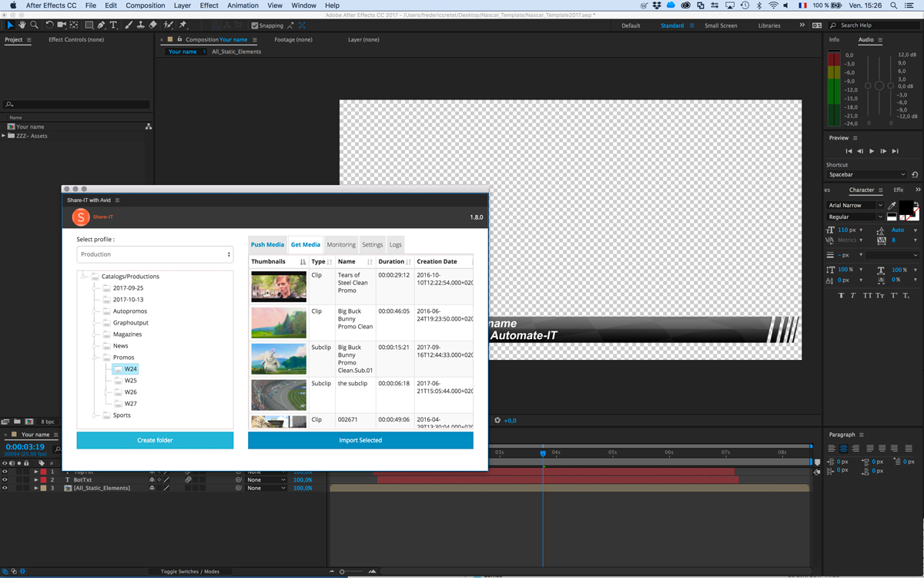The height and width of the screenshot is (578, 924).
Task: Select the Roto Brush tool
Action: [x=169, y=25]
